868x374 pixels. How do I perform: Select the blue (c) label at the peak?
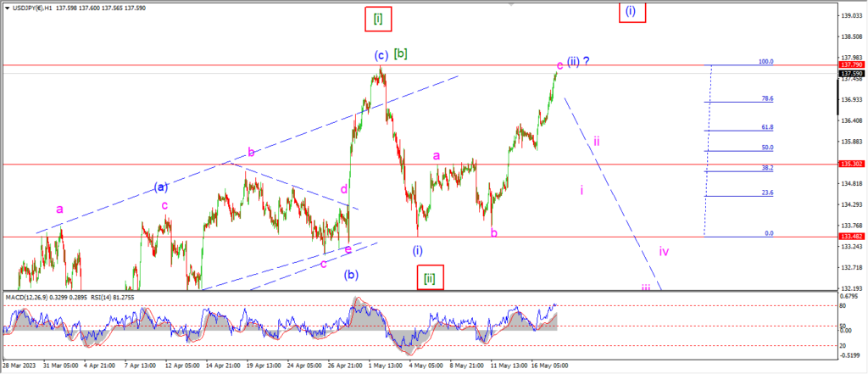[x=381, y=56]
